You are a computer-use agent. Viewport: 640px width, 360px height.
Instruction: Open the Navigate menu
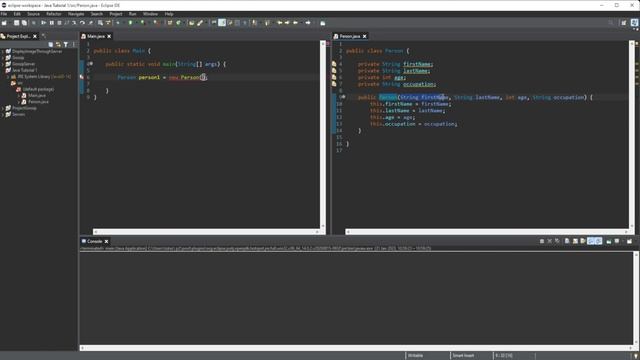(x=76, y=14)
